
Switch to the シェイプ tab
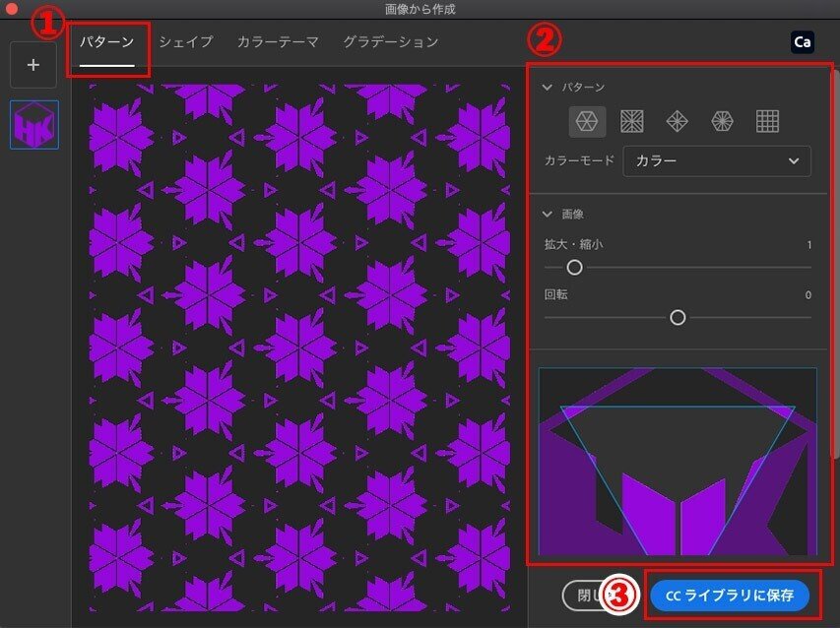click(x=186, y=41)
